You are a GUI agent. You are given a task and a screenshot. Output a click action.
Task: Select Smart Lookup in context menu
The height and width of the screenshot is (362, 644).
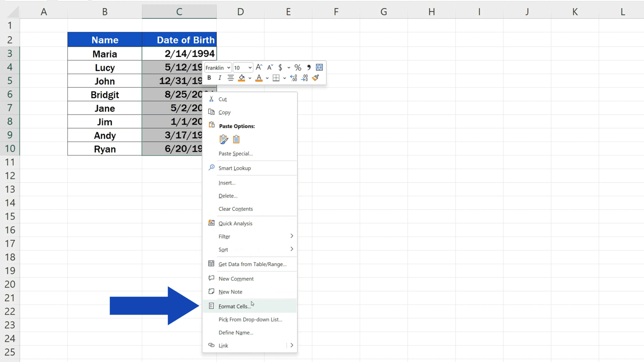click(x=235, y=168)
